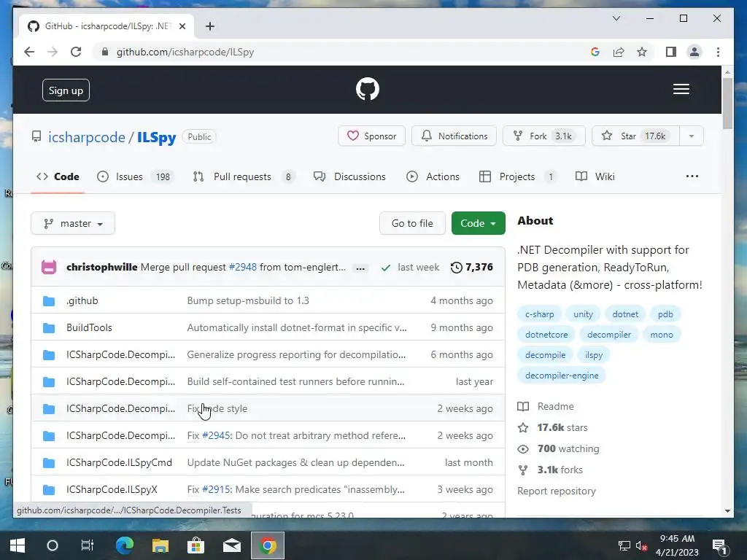
Task: Click the 7,376 commits link
Action: click(x=472, y=267)
